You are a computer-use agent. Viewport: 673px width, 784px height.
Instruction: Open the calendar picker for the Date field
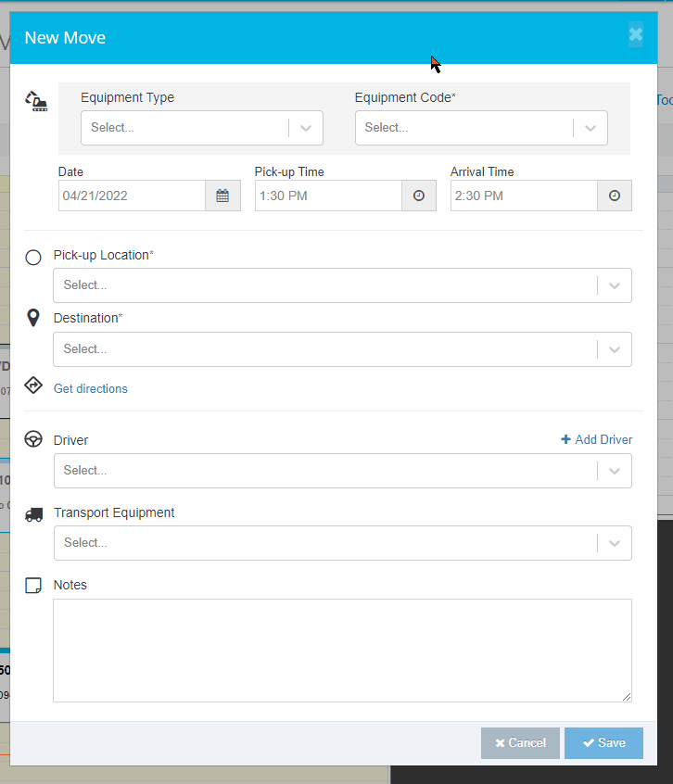click(x=222, y=196)
